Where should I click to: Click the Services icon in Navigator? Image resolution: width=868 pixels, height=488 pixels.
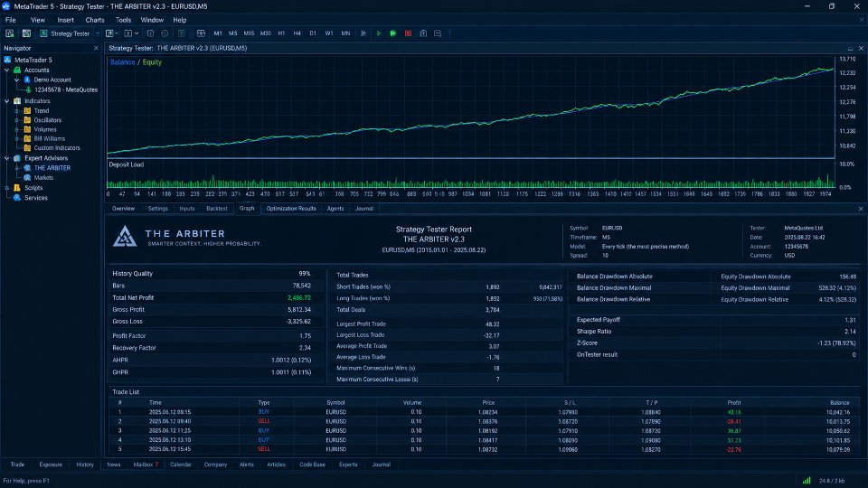coord(17,198)
